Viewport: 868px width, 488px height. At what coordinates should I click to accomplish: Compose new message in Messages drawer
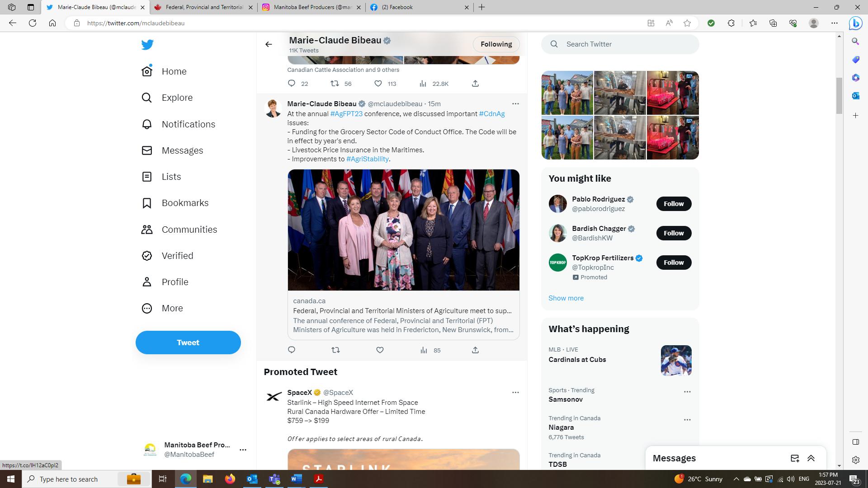click(795, 458)
